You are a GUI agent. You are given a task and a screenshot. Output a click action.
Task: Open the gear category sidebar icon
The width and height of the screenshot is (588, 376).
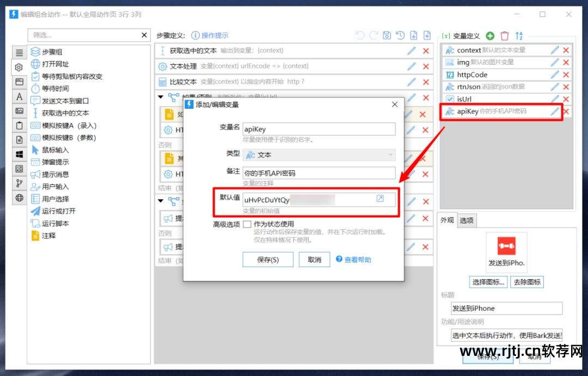pyautogui.click(x=19, y=67)
